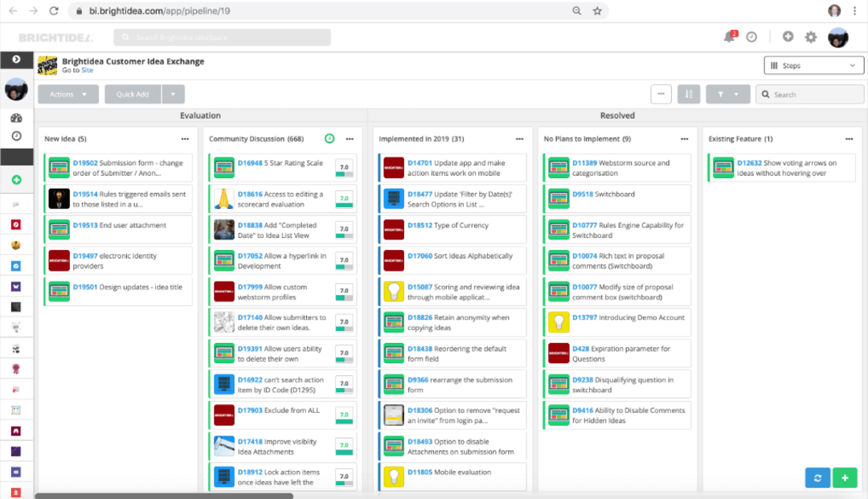Click the green timer icon on Community Discussion
This screenshot has width=868, height=499.
tap(330, 138)
